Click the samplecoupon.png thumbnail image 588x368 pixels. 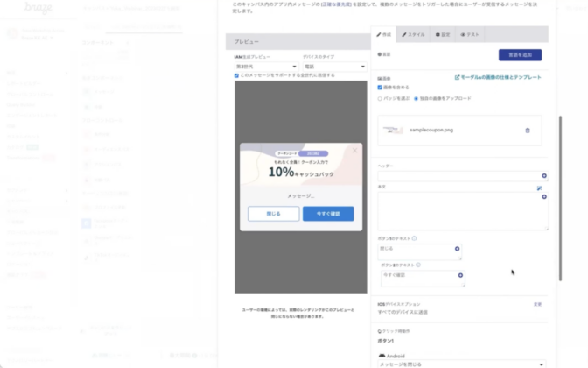coord(393,129)
